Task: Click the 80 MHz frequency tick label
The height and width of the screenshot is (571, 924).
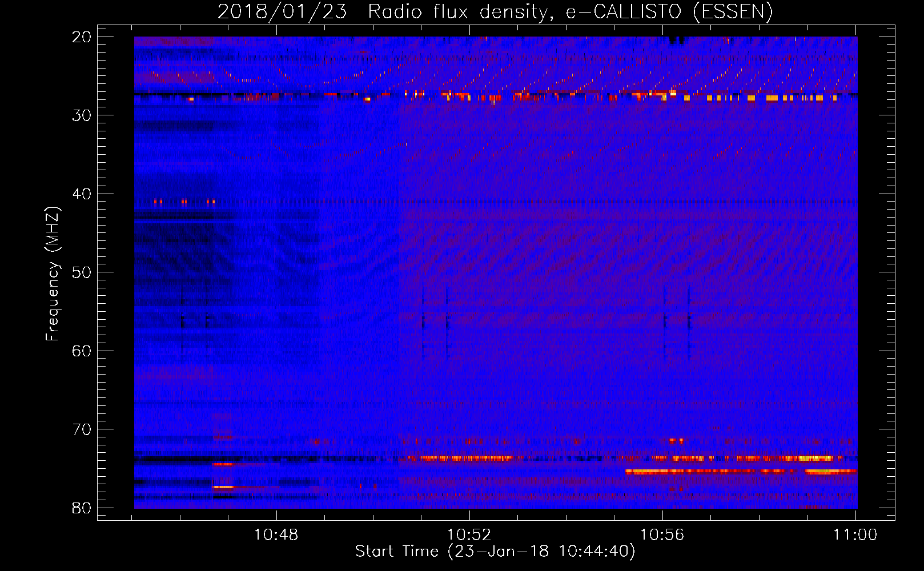Action: click(82, 508)
